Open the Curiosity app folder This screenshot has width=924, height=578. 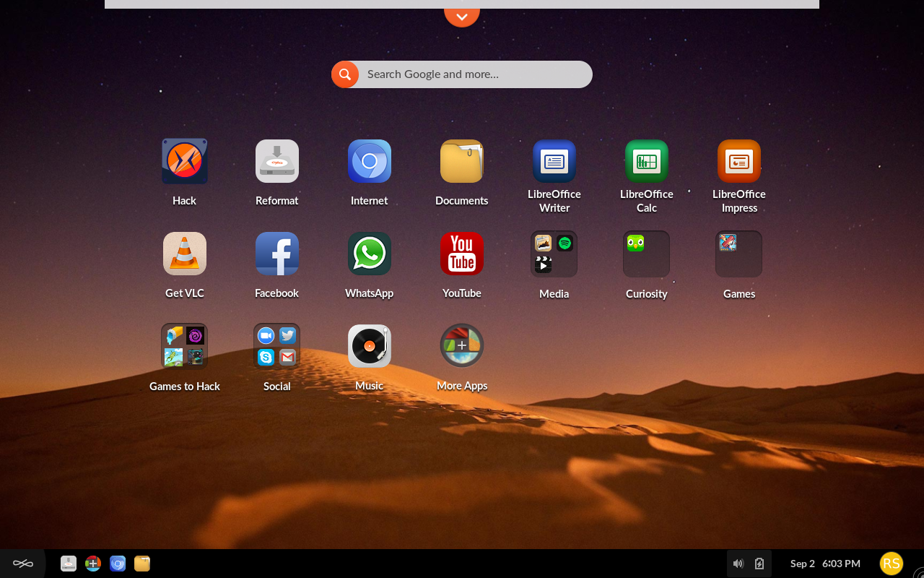[x=647, y=254]
